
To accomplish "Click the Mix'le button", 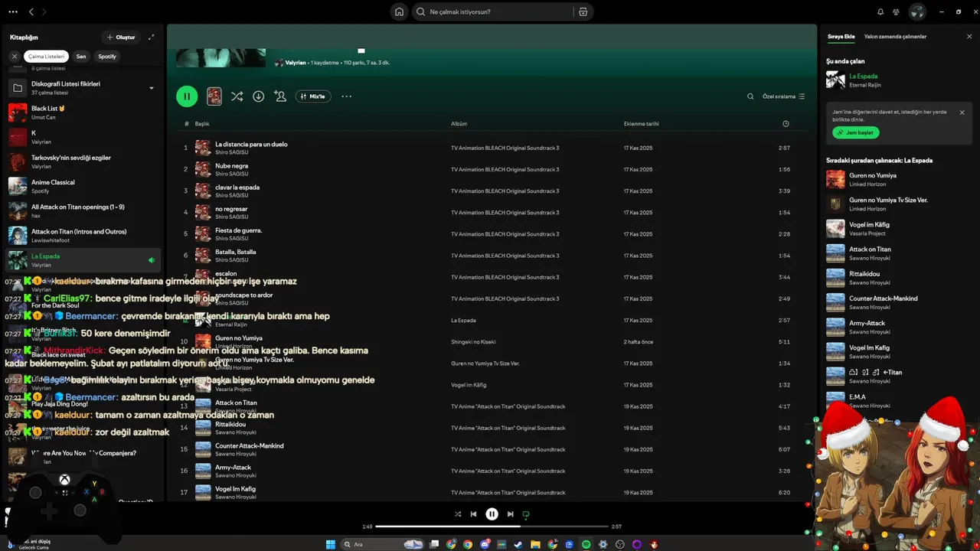I will (313, 96).
